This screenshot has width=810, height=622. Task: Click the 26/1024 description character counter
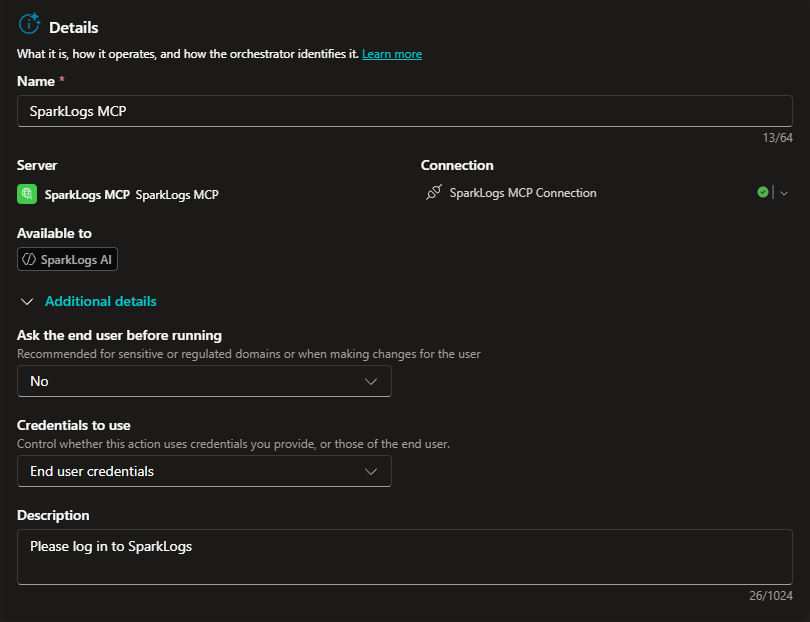[x=771, y=596]
